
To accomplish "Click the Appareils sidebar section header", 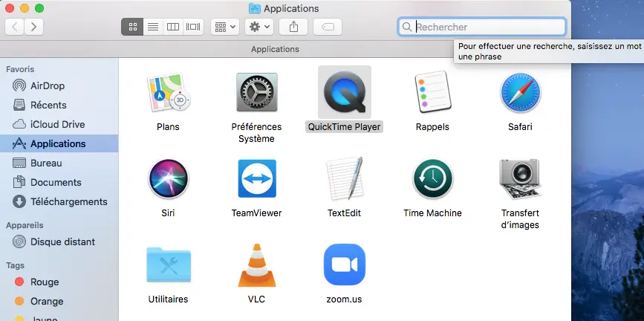I will [25, 225].
